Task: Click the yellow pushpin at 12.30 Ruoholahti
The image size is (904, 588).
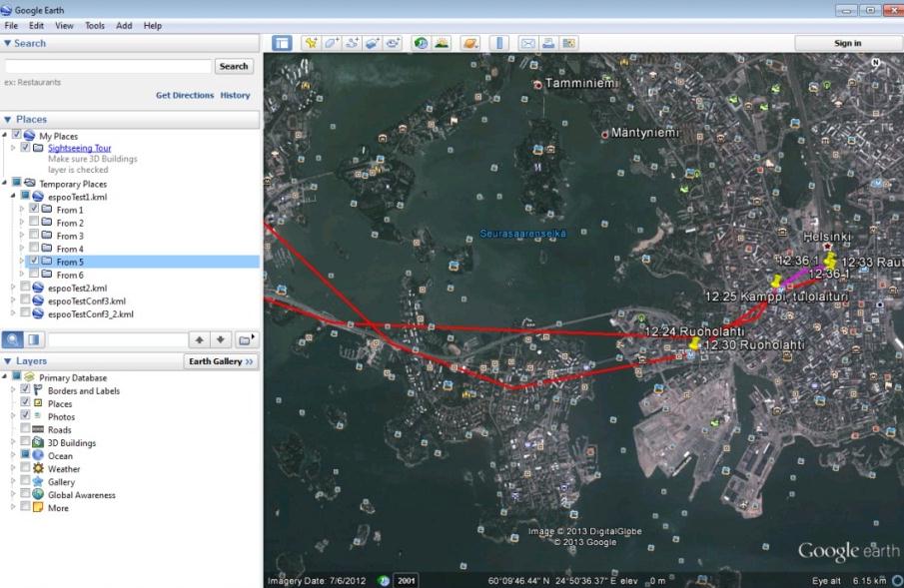Action: [x=694, y=343]
